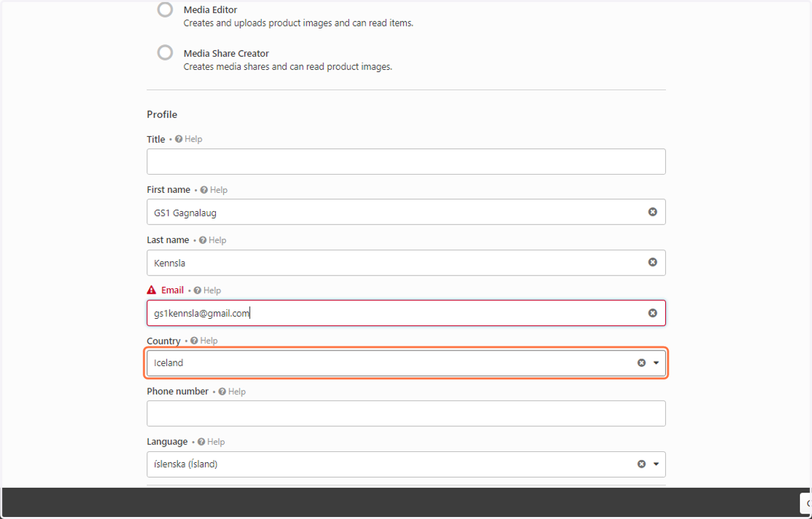Viewport: 812px width, 519px height.
Task: Open Help for the Country field
Action: 204,340
